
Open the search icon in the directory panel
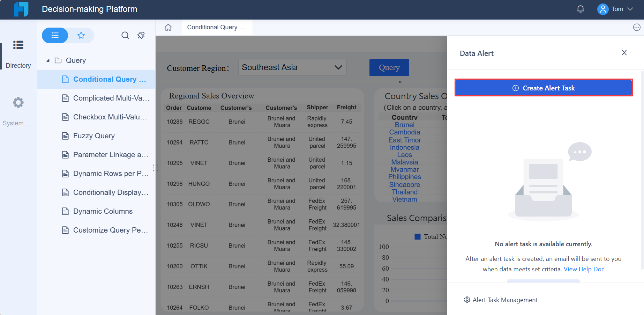pos(125,35)
